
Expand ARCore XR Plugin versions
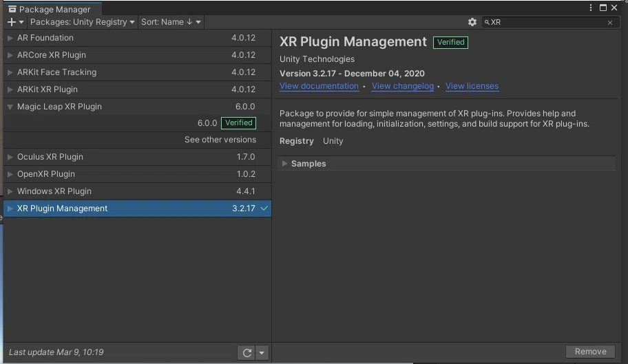point(10,55)
